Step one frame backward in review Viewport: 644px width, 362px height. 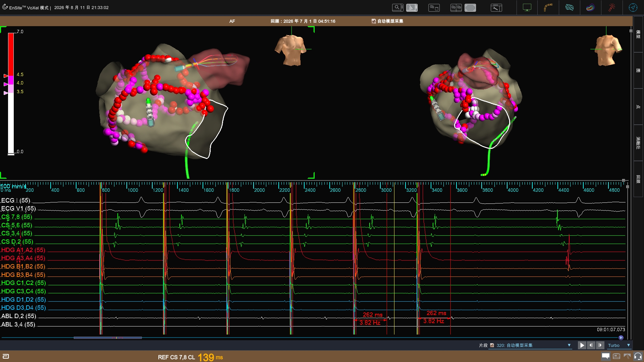tap(591, 345)
